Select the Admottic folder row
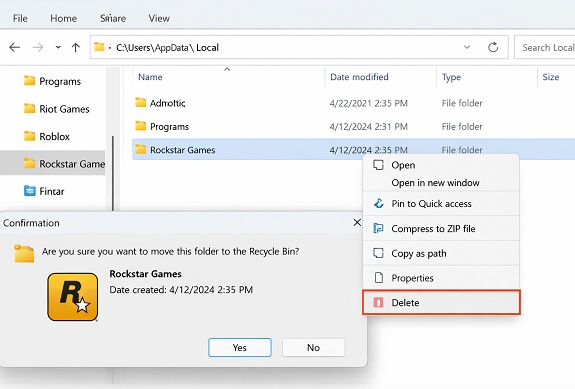575x389 pixels. tap(354, 103)
